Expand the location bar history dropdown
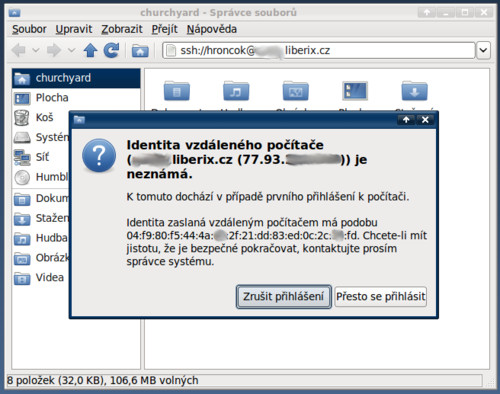 [x=483, y=51]
